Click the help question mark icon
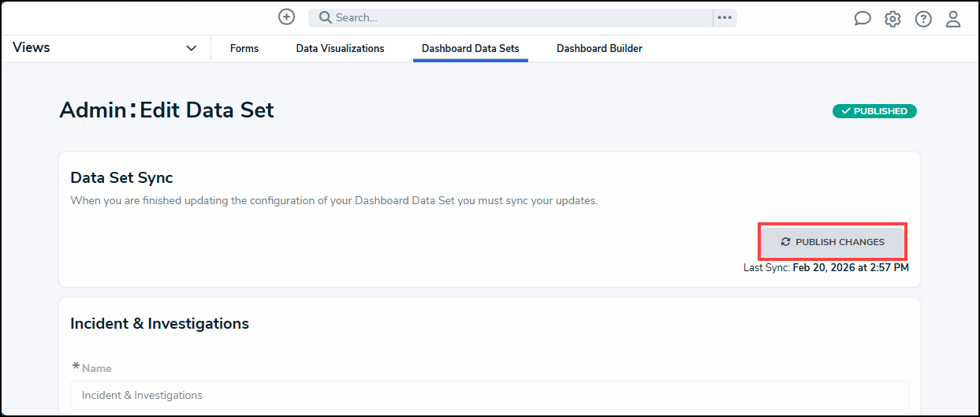980x417 pixels. click(x=923, y=19)
